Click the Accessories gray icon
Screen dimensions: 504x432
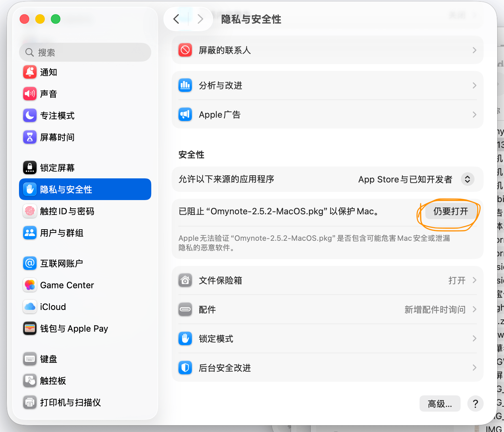pyautogui.click(x=185, y=310)
